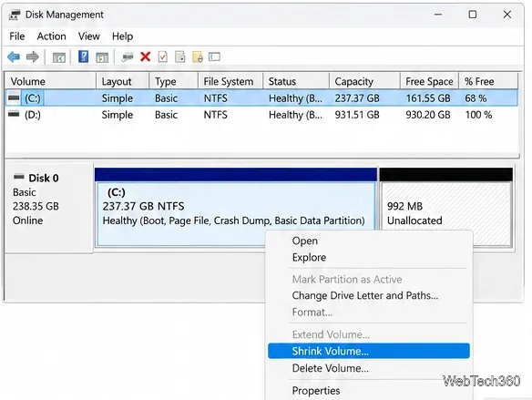Open the Action menu
532x400 pixels.
click(52, 36)
